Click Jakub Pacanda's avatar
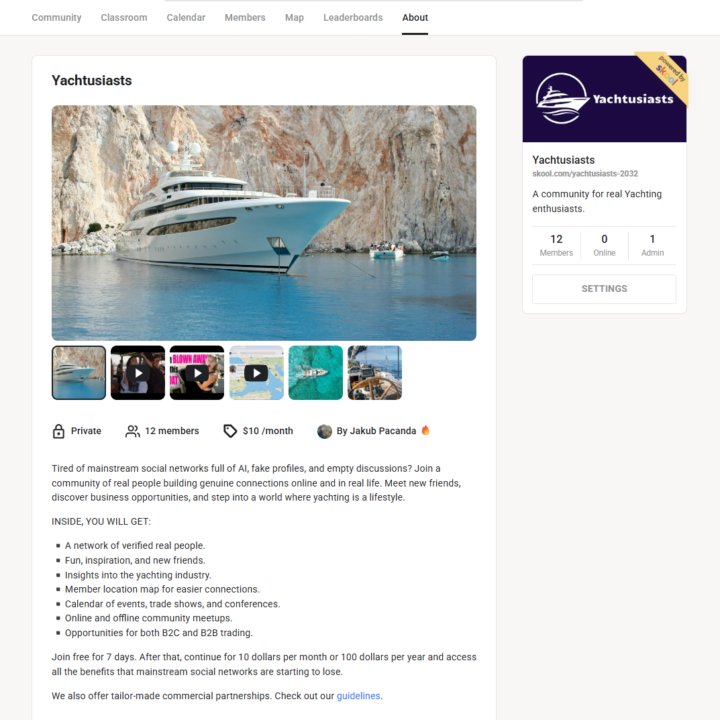Screen dimensions: 720x720 (325, 431)
